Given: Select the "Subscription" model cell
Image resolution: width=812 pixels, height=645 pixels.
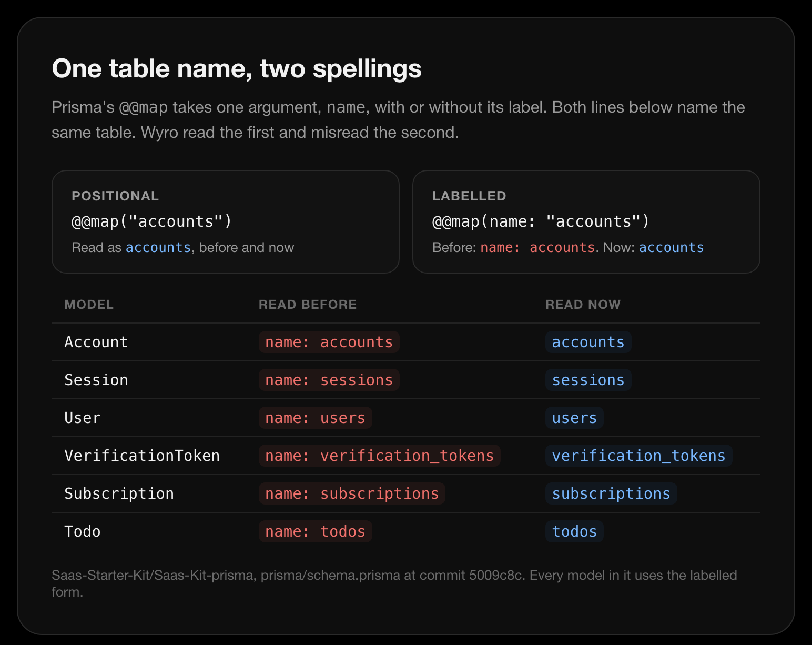Looking at the screenshot, I should coord(119,493).
